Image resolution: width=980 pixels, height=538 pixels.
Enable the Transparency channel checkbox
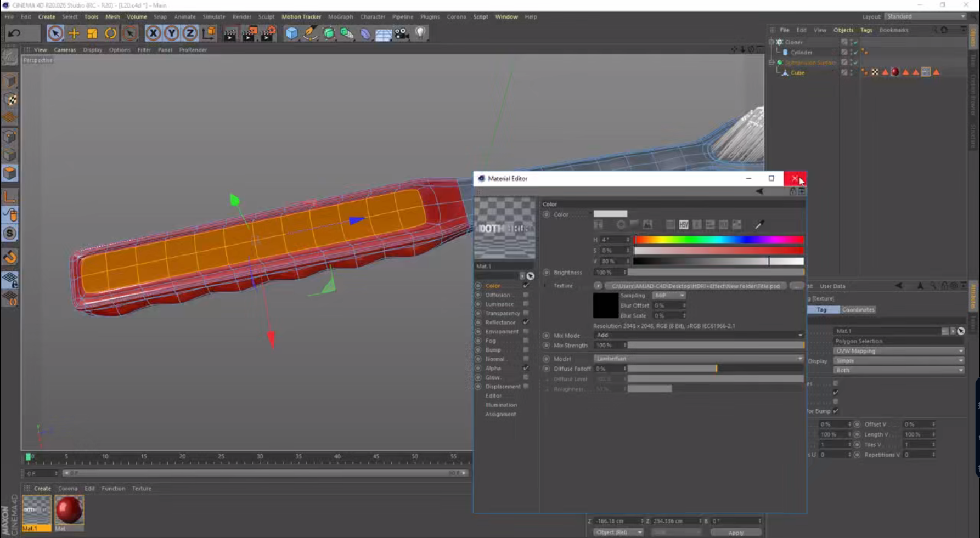click(527, 313)
